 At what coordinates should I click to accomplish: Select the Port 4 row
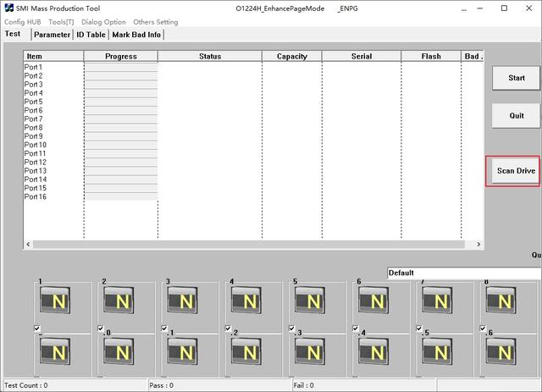click(x=253, y=93)
